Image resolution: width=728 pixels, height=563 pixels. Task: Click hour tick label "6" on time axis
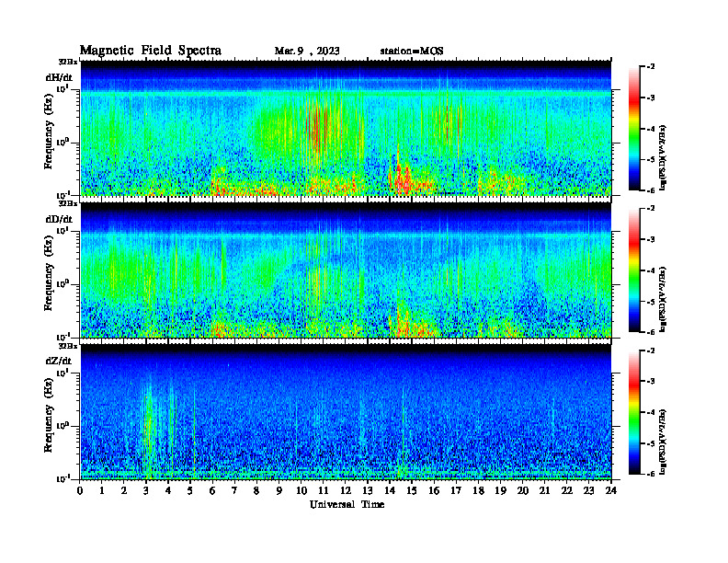tap(212, 491)
